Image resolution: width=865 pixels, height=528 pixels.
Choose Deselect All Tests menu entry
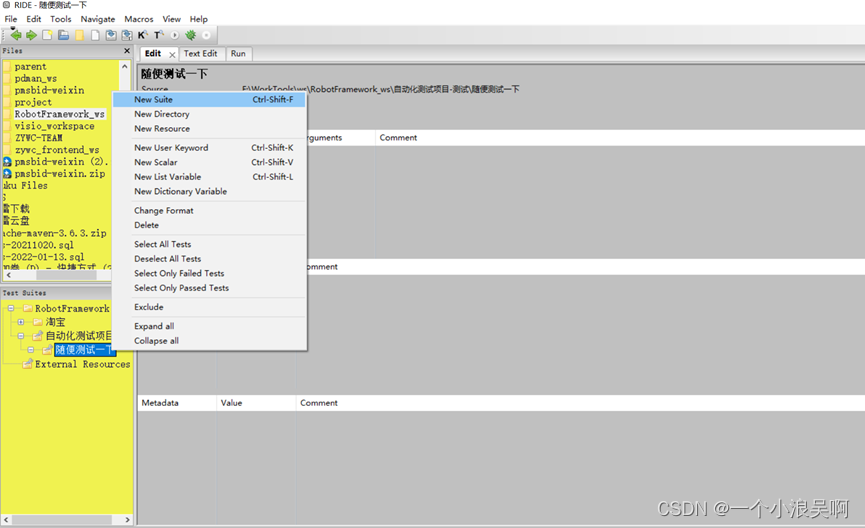click(x=210, y=259)
